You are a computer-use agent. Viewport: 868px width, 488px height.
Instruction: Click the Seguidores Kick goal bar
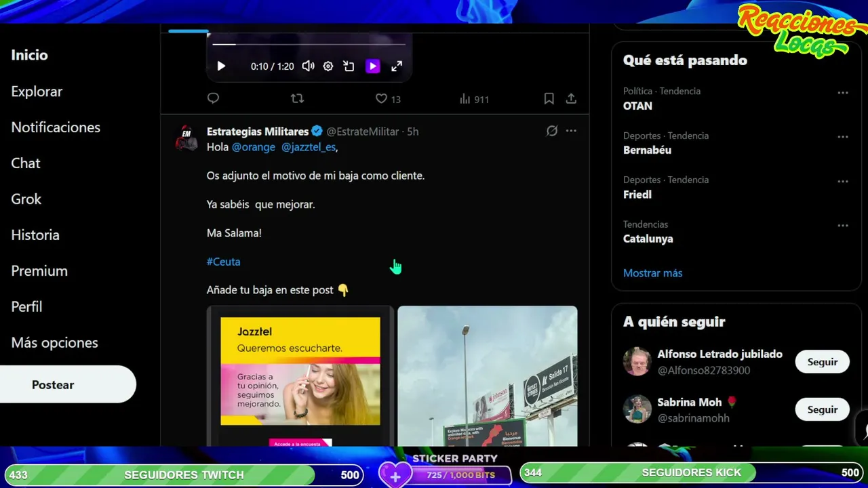coord(692,472)
